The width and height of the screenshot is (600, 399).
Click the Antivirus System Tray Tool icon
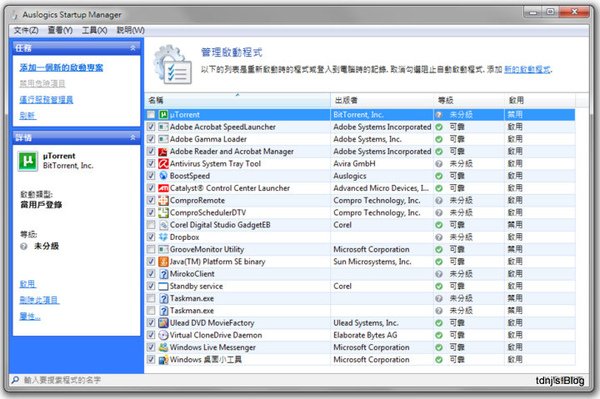coord(163,164)
